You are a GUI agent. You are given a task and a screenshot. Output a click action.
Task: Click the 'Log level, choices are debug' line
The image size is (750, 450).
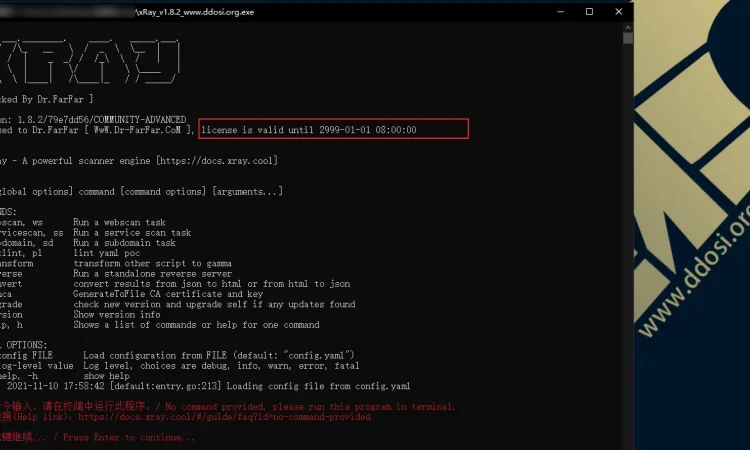[221, 366]
